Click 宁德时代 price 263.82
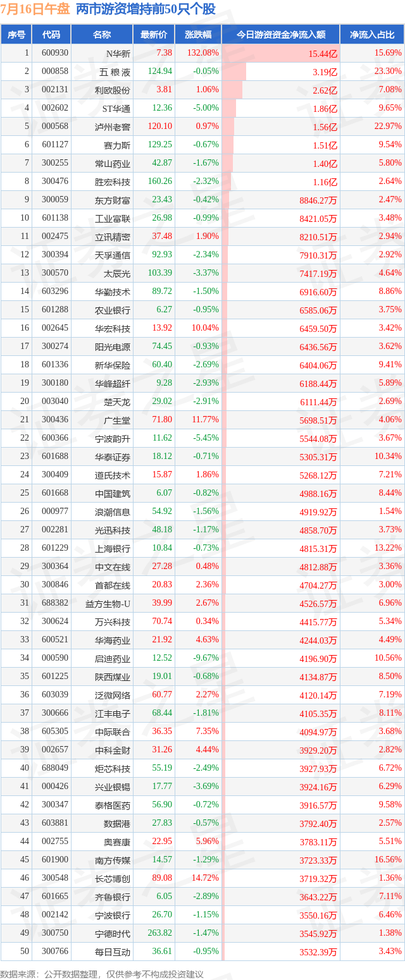 point(159,933)
